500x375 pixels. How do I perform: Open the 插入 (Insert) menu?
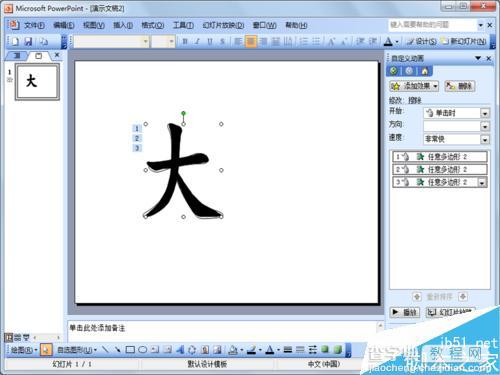(x=123, y=25)
